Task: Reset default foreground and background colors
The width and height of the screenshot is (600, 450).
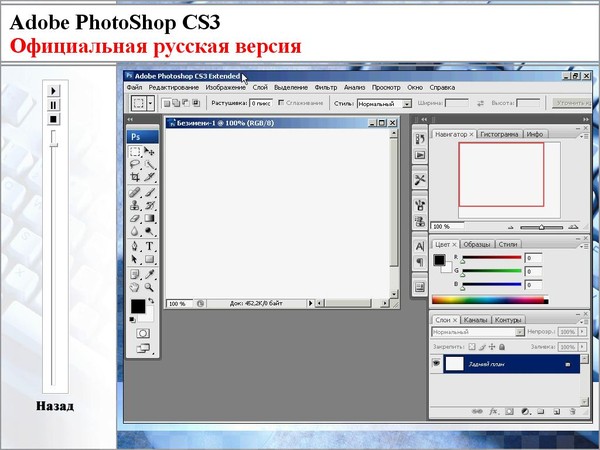Action: pos(132,320)
